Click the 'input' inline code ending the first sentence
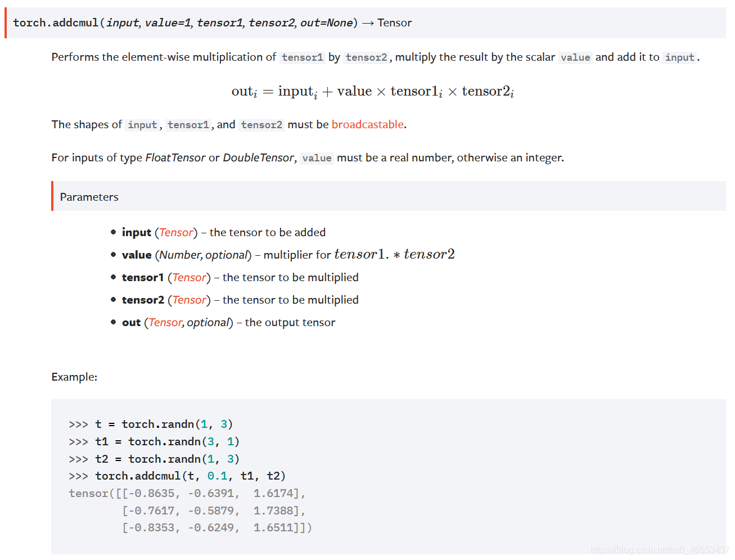The width and height of the screenshot is (735, 560). (680, 57)
